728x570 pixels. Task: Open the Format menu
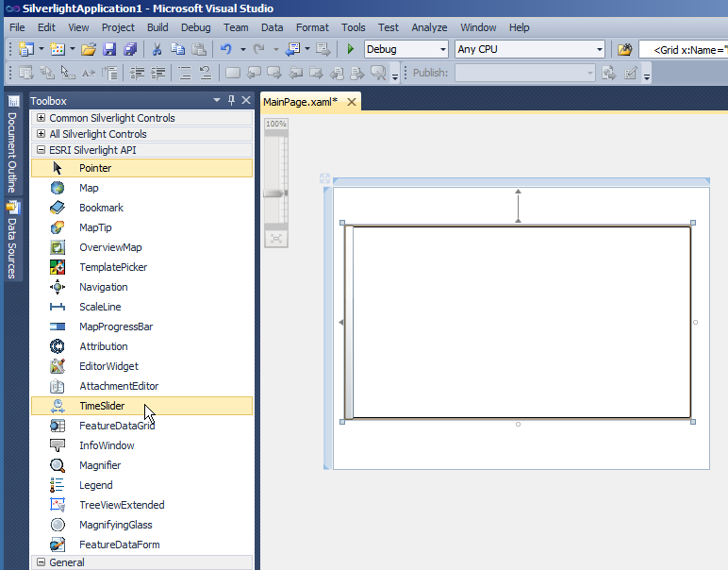pos(312,27)
